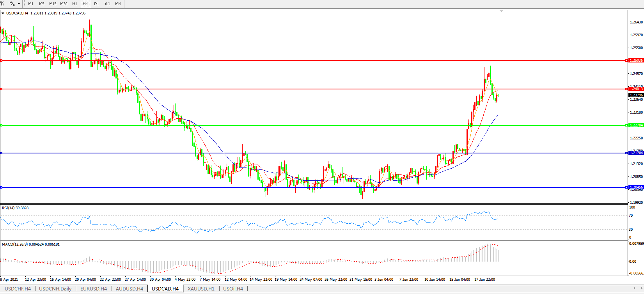Screen dimensions: 644x294
Task: Click the chart shift triangle marker
Action: coord(501,11)
